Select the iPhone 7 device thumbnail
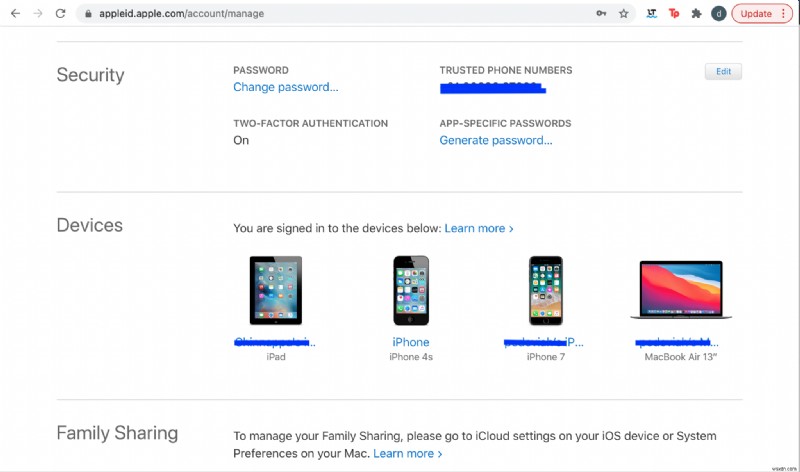 (545, 290)
